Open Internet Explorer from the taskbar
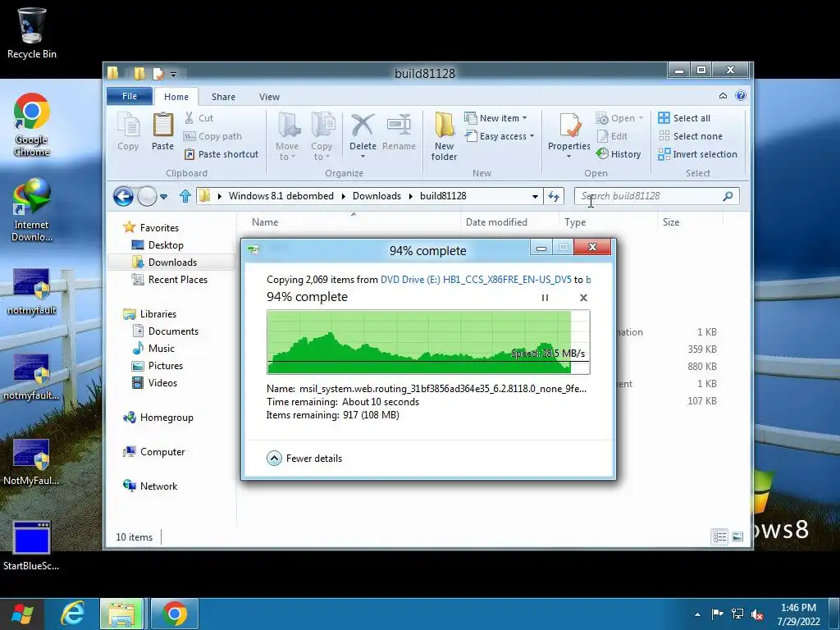 (73, 614)
